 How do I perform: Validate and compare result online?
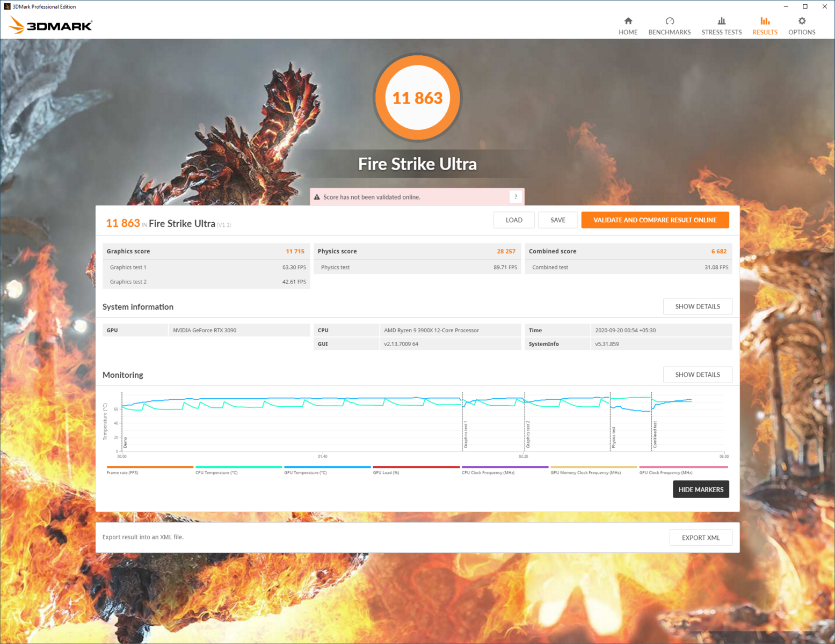coord(655,220)
